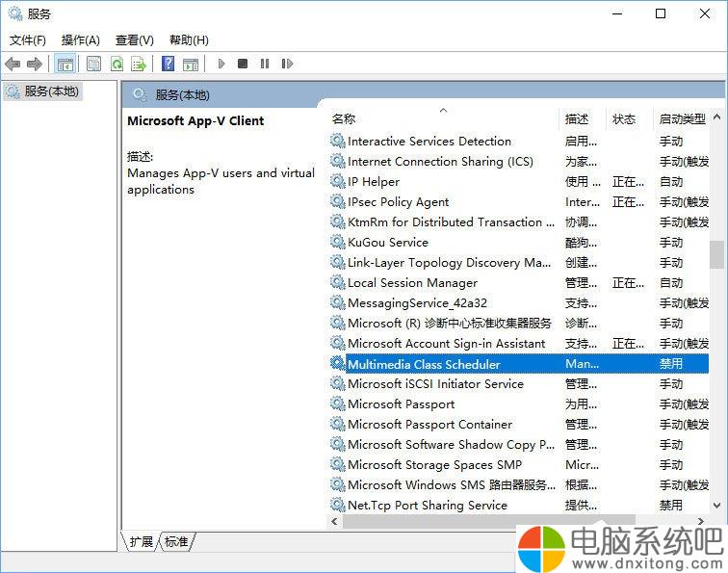Open the 操作(A) menu
Viewport: 728px width, 573px height.
click(x=80, y=40)
